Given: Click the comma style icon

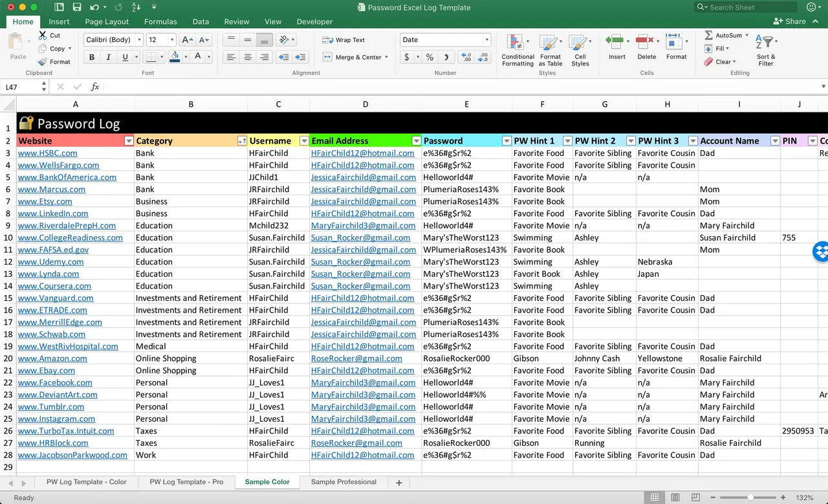Looking at the screenshot, I should coord(446,58).
